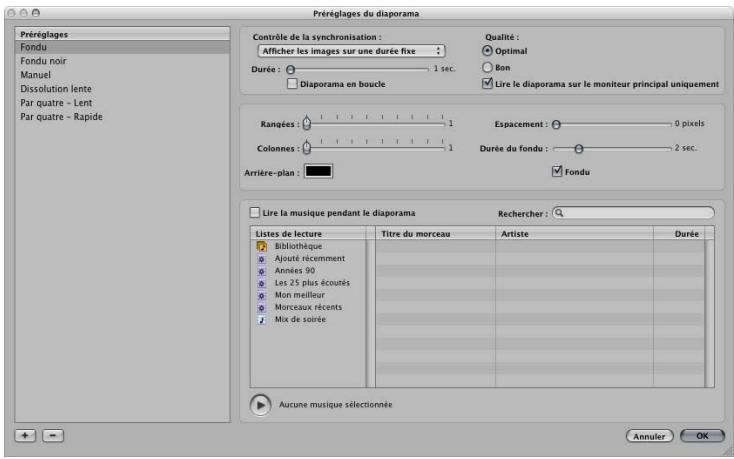Select the Mon meilleur playlist
The width and height of the screenshot is (734, 459).
point(308,295)
